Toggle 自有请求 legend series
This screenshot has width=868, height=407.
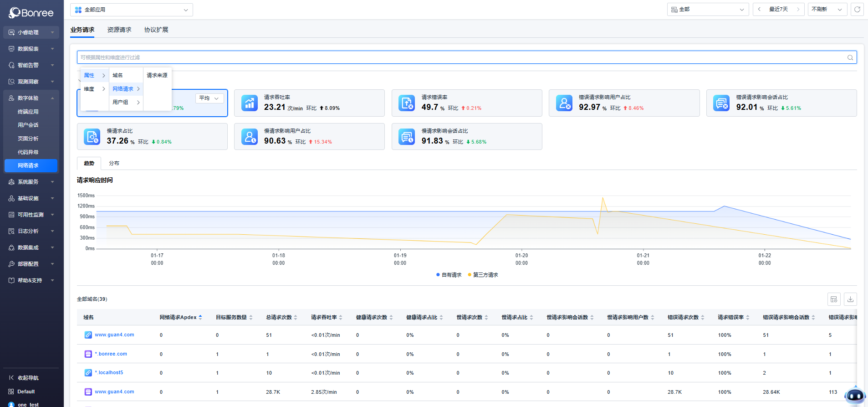pos(449,275)
